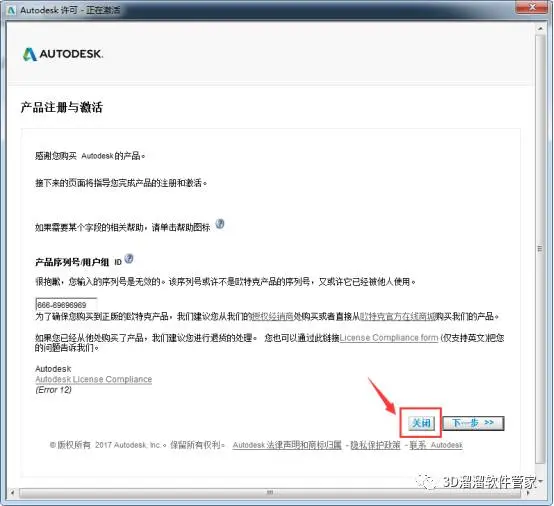The height and width of the screenshot is (506, 554).
Task: Open the Autodesk 法律声明和商标归属 link
Action: point(287,445)
